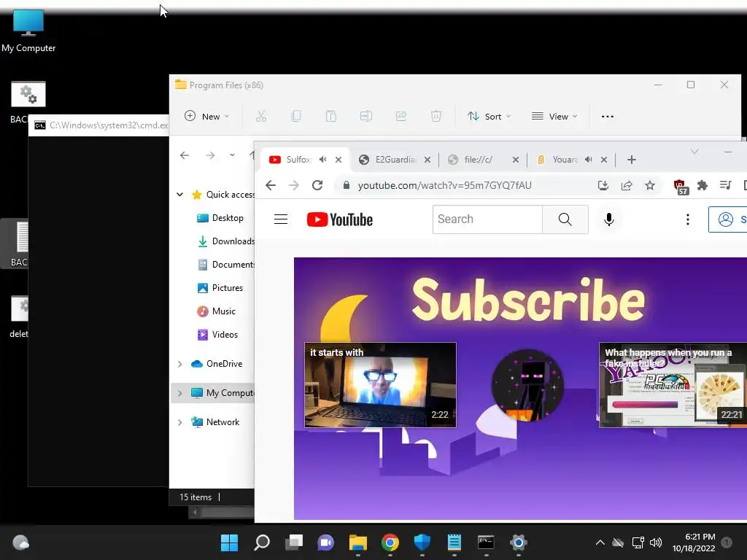
Task: Expand the Network tree node
Action: click(x=179, y=422)
